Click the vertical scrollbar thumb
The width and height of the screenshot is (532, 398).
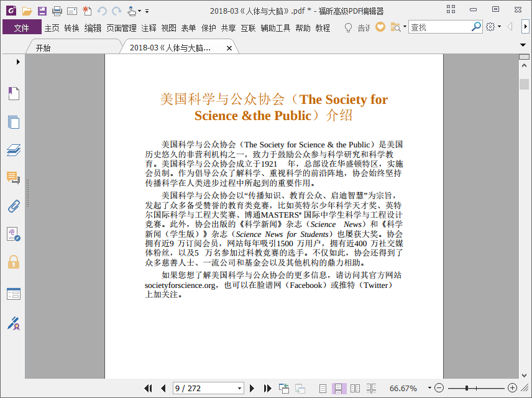[524, 84]
